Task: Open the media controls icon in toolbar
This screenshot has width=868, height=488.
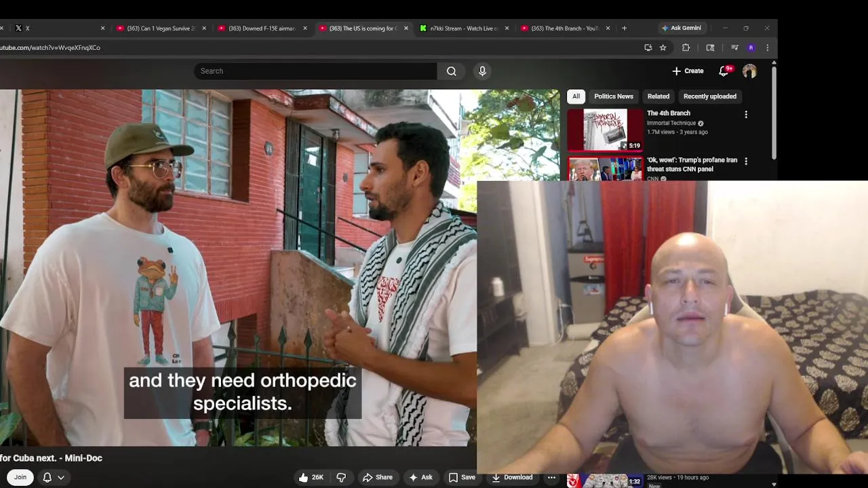Action: (x=734, y=47)
